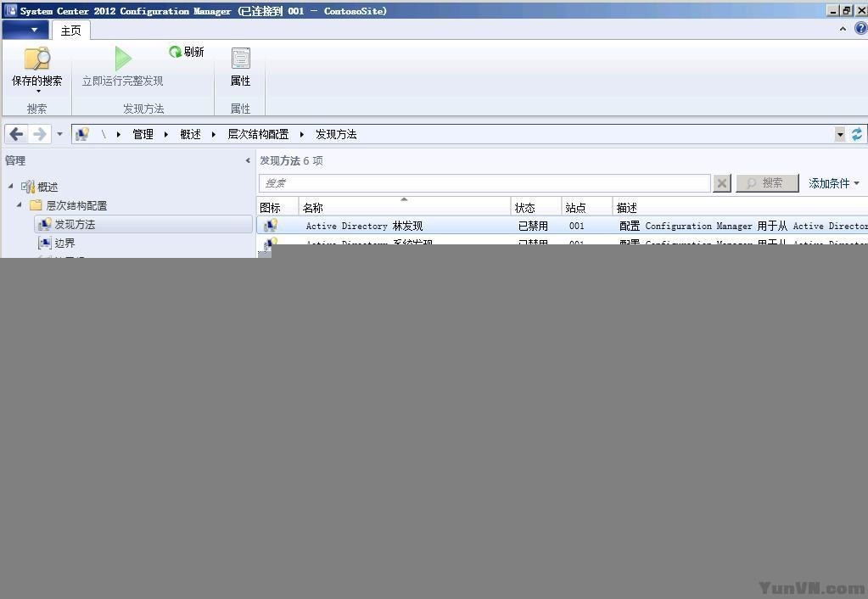
Task: Collapse the 概述 tree node
Action: coord(10,186)
